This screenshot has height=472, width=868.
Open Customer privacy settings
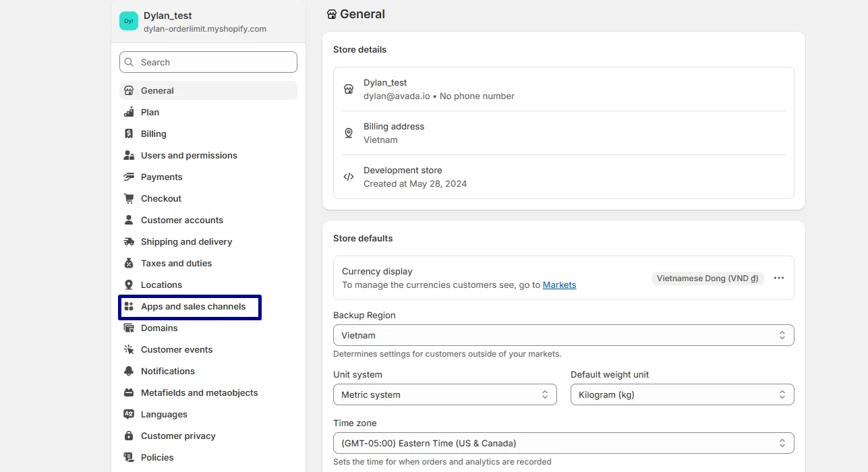(x=208, y=436)
